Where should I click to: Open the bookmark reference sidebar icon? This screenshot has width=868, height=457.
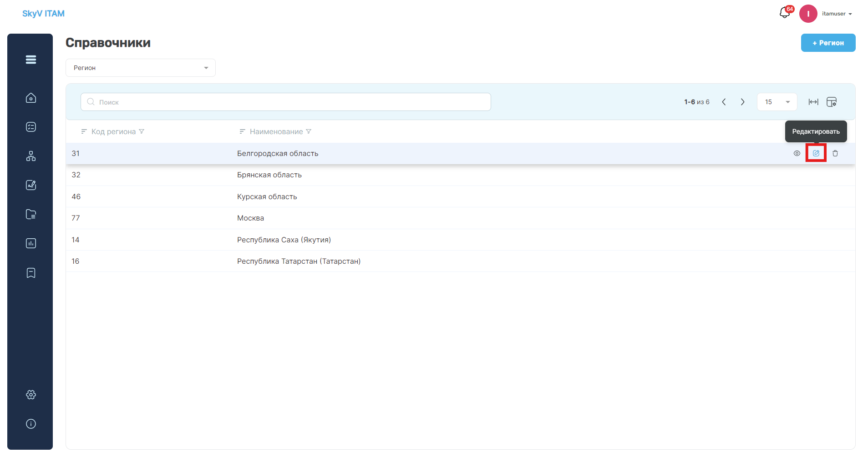click(x=31, y=273)
